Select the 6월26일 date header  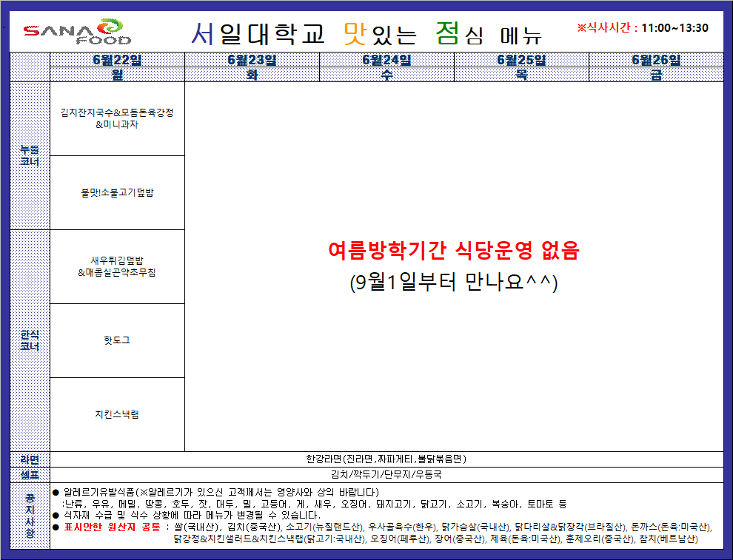pos(656,60)
